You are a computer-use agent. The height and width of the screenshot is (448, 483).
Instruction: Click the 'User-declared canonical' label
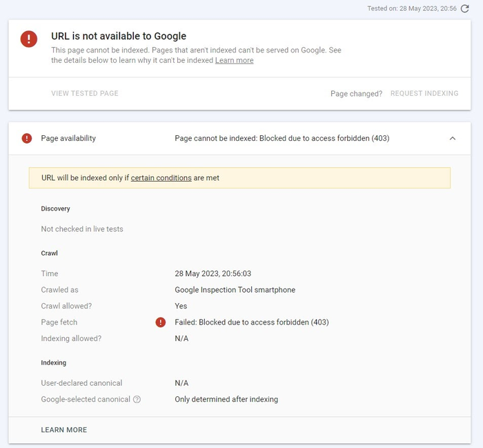click(x=81, y=383)
